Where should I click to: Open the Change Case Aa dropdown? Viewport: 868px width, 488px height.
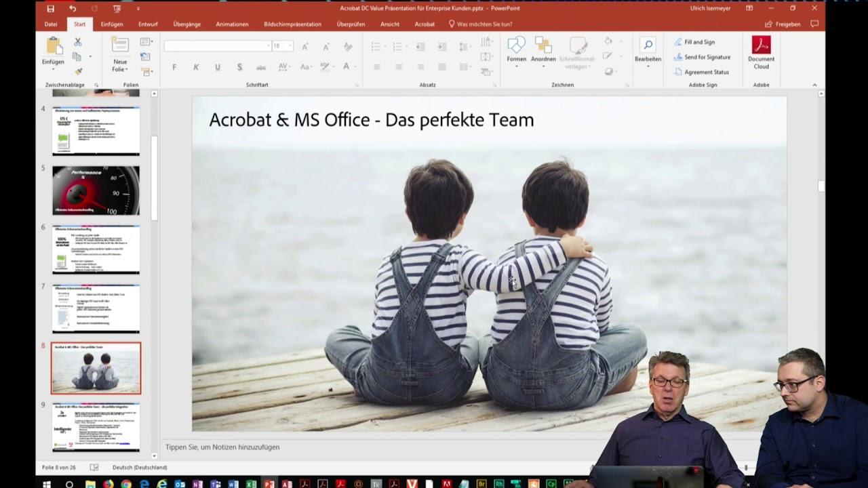point(306,67)
